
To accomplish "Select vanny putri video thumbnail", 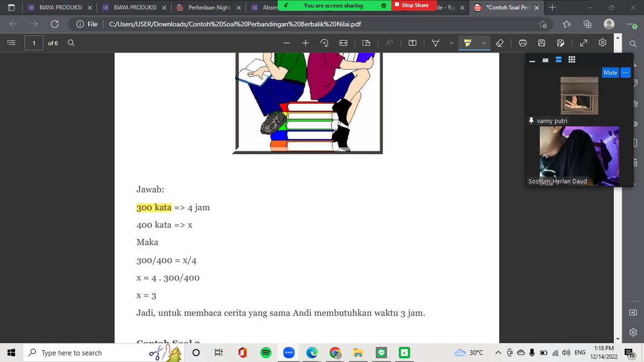I will (579, 95).
